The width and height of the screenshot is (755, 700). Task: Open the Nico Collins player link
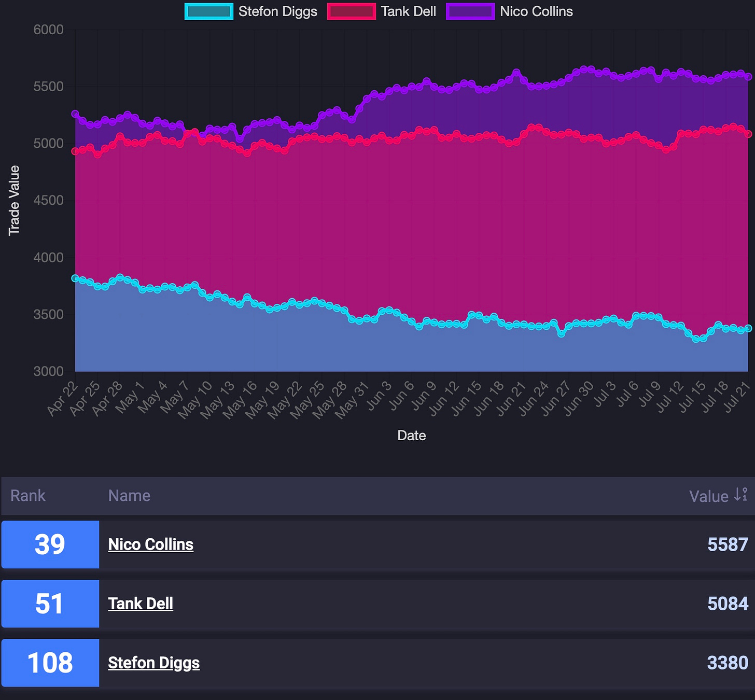(x=150, y=544)
